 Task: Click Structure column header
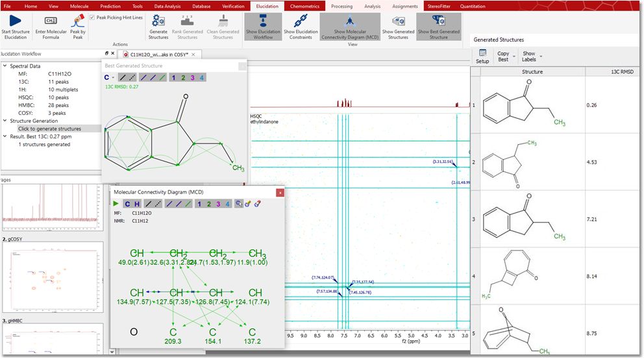tap(532, 71)
